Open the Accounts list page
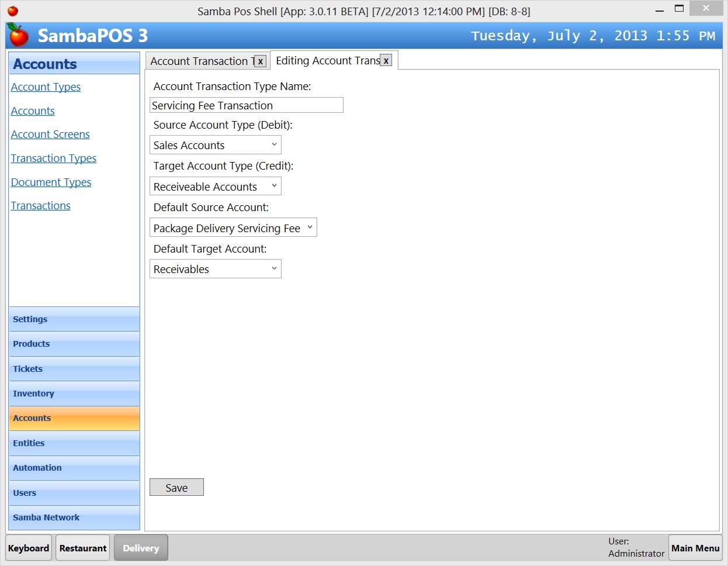The width and height of the screenshot is (728, 566). point(32,111)
